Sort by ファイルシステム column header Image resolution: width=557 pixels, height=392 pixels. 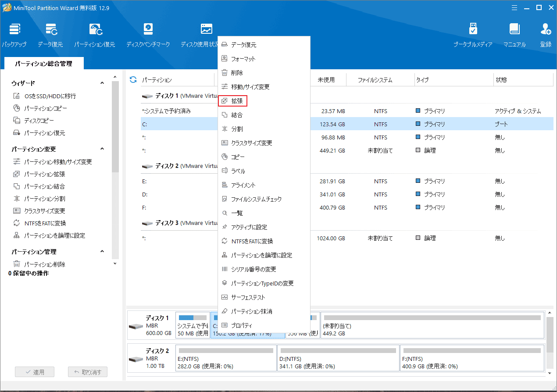pos(375,80)
